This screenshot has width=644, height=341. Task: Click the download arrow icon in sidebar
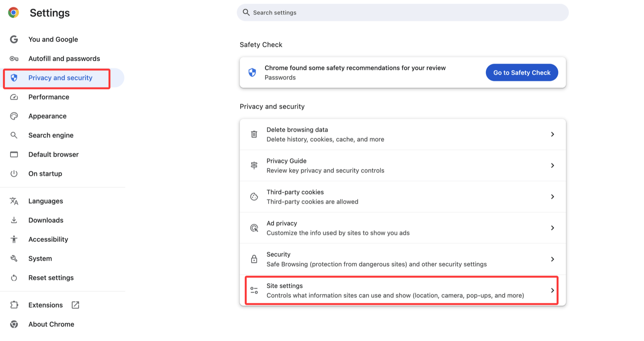pyautogui.click(x=14, y=220)
